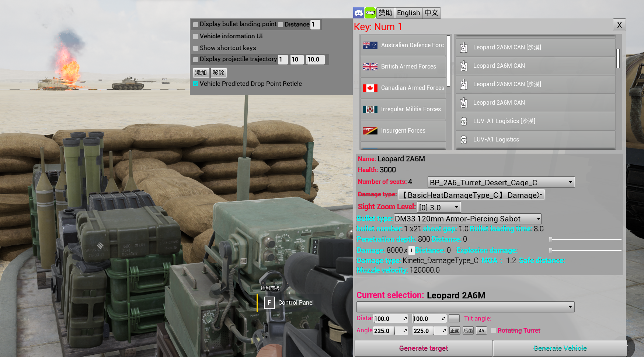Uncheck Vehicle Predicted Drop Point Reticle

196,84
